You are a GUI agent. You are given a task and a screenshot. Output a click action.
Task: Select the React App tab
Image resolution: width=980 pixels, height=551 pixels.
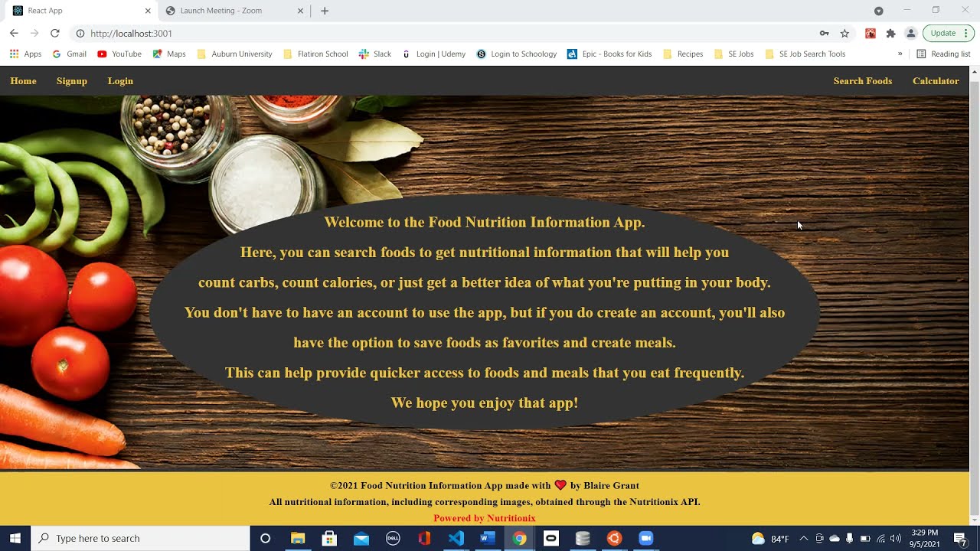[80, 11]
